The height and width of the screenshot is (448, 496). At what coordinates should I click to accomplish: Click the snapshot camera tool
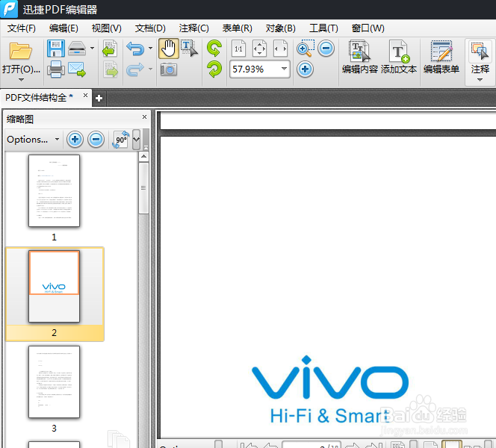click(169, 69)
